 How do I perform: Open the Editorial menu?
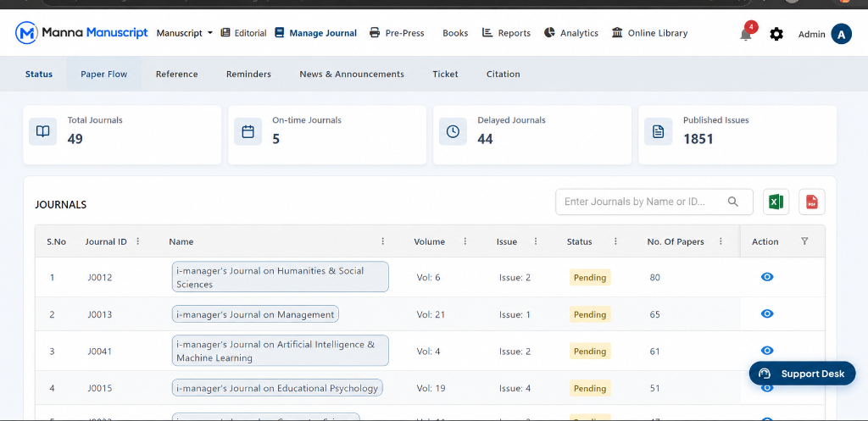[243, 33]
